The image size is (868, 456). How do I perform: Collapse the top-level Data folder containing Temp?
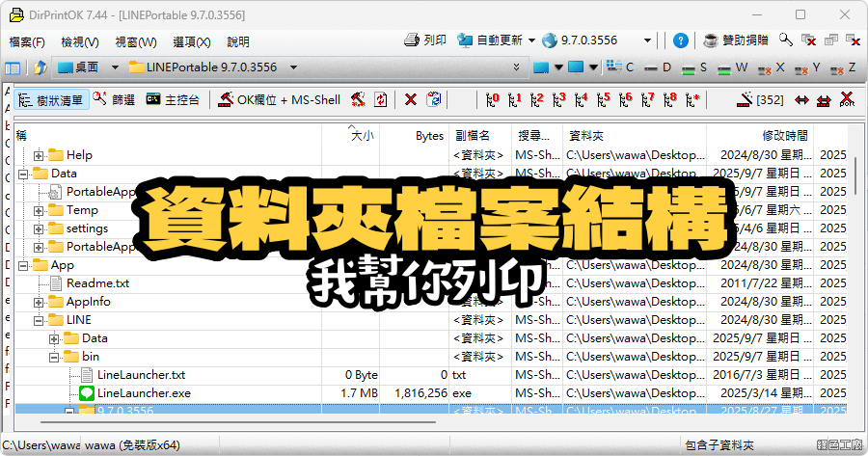click(x=23, y=174)
